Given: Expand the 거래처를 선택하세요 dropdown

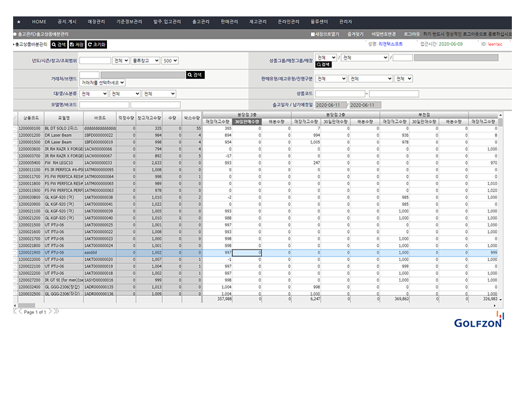Looking at the screenshot, I should (102, 83).
